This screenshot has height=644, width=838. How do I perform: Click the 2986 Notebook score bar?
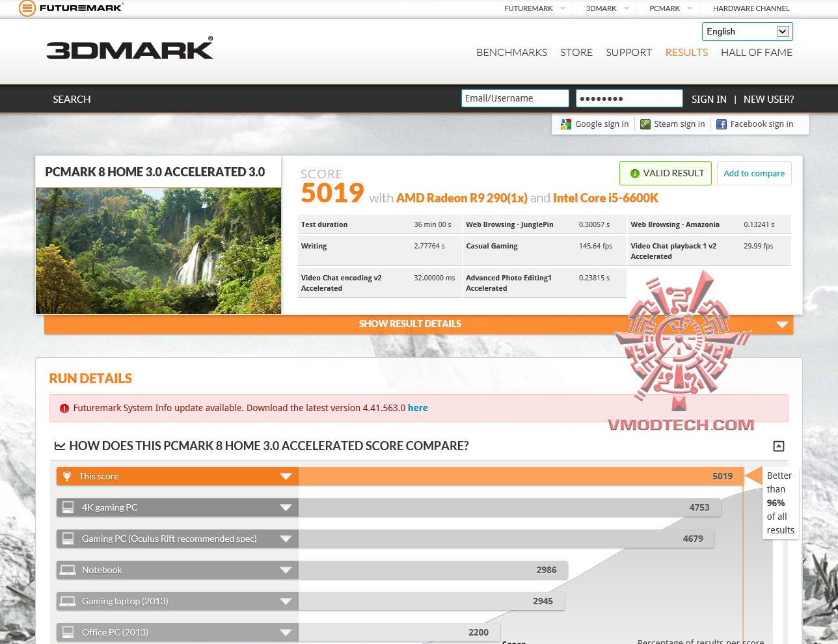point(433,570)
